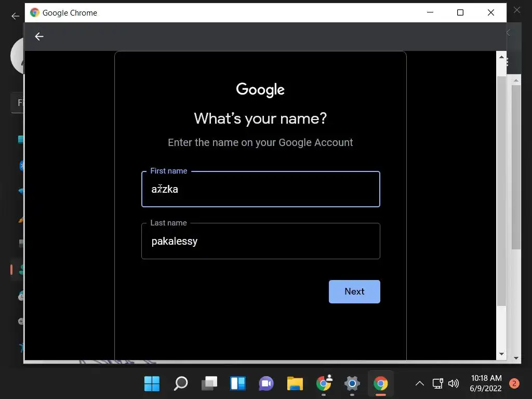Go back using the arrow in the Chrome toolbar
Image resolution: width=532 pixels, height=399 pixels.
39,36
